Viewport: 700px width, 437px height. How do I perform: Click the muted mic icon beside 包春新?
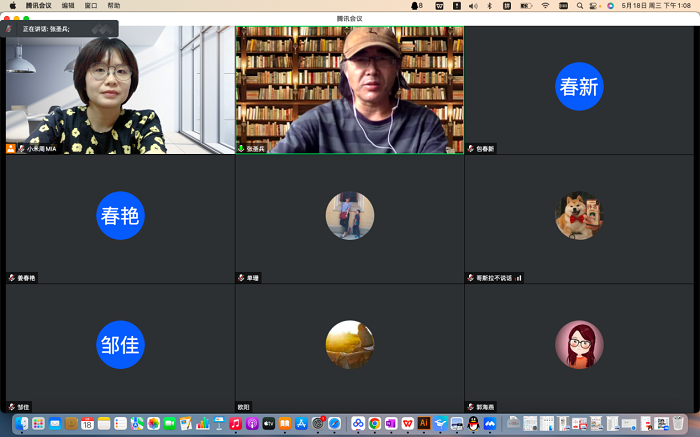[471, 148]
